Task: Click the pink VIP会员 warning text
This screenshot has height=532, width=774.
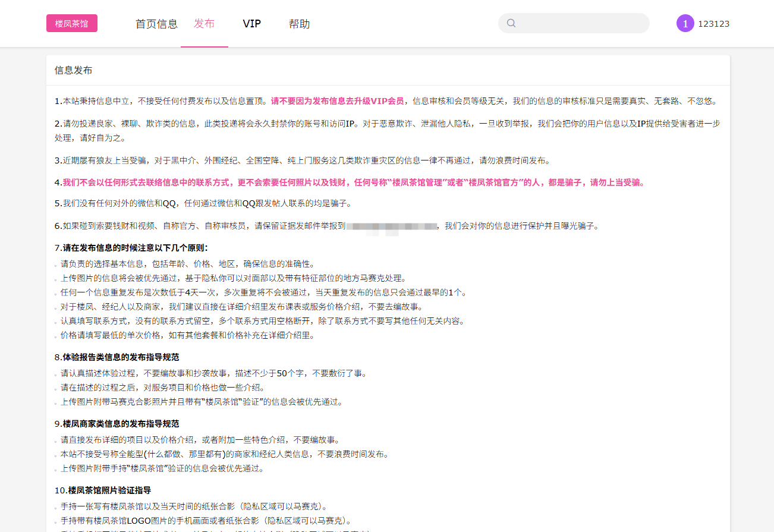Action: [x=337, y=101]
